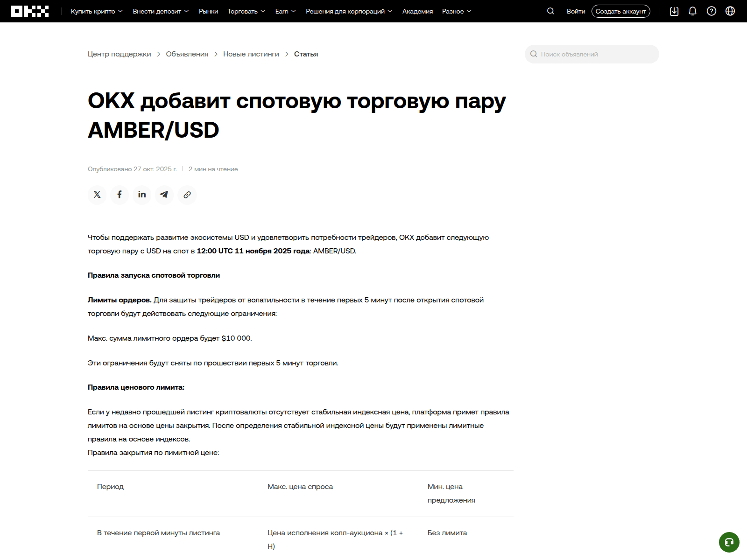Viewport: 747px width, 560px height.
Task: Go to Новые листинги breadcrumb
Action: [x=251, y=54]
